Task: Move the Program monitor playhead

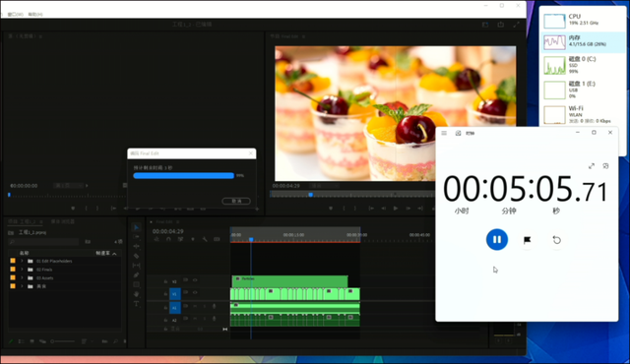Action: pyautogui.click(x=311, y=195)
